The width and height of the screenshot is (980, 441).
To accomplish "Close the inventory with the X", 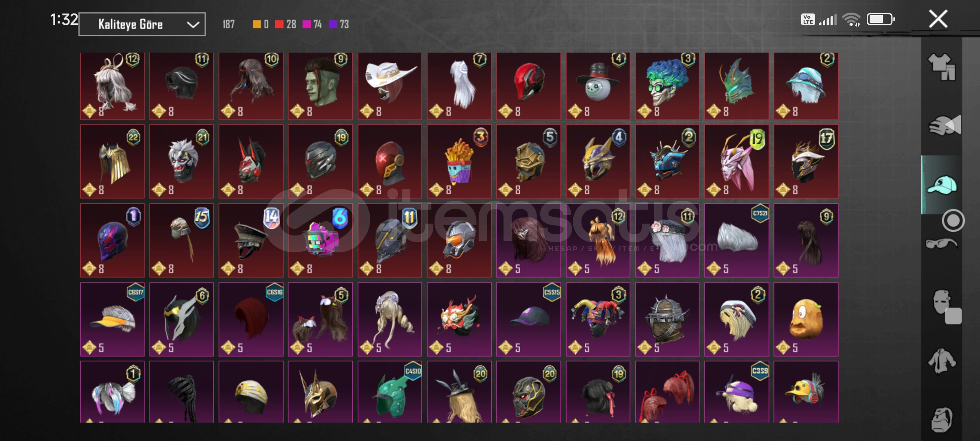I will pos(938,19).
